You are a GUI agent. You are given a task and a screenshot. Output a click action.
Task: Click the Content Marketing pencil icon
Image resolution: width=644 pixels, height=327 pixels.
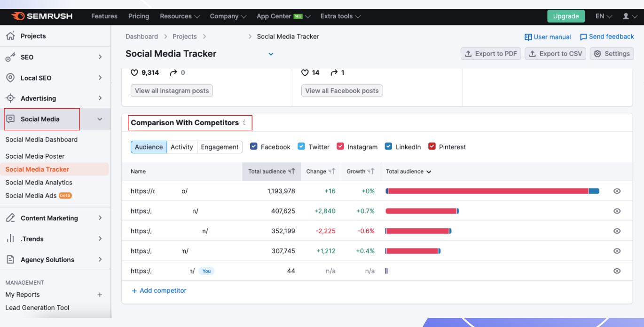click(x=10, y=218)
